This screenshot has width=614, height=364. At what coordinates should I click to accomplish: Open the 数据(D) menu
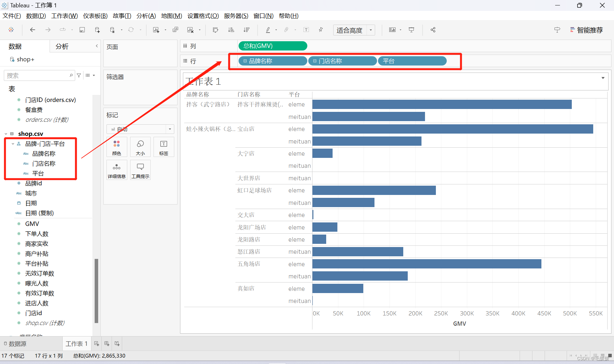(36, 16)
